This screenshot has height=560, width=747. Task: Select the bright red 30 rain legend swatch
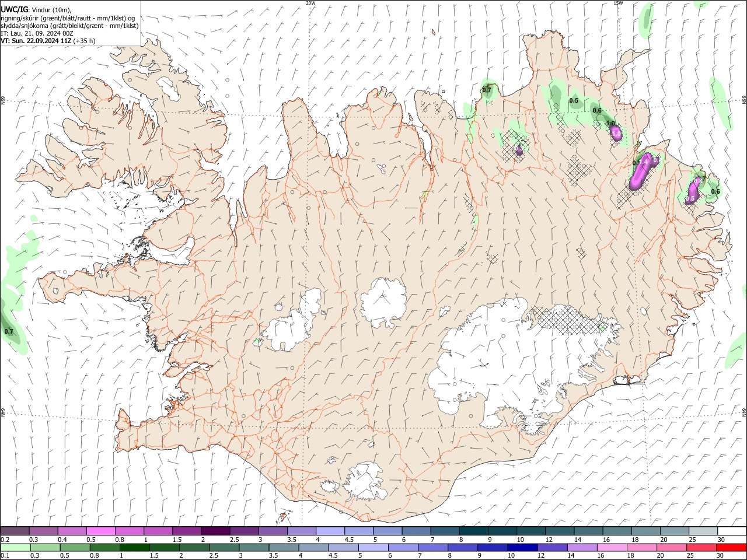point(732,547)
